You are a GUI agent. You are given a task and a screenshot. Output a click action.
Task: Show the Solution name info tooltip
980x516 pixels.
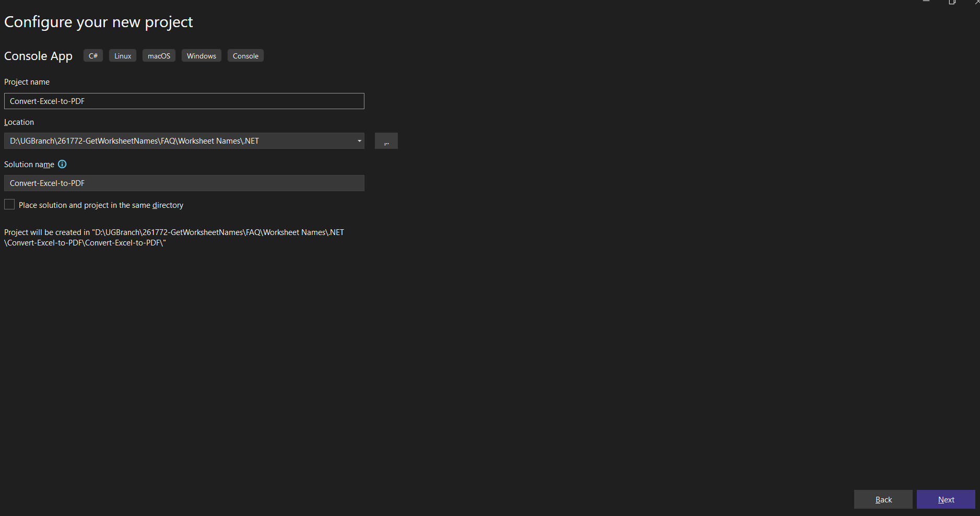click(x=62, y=164)
